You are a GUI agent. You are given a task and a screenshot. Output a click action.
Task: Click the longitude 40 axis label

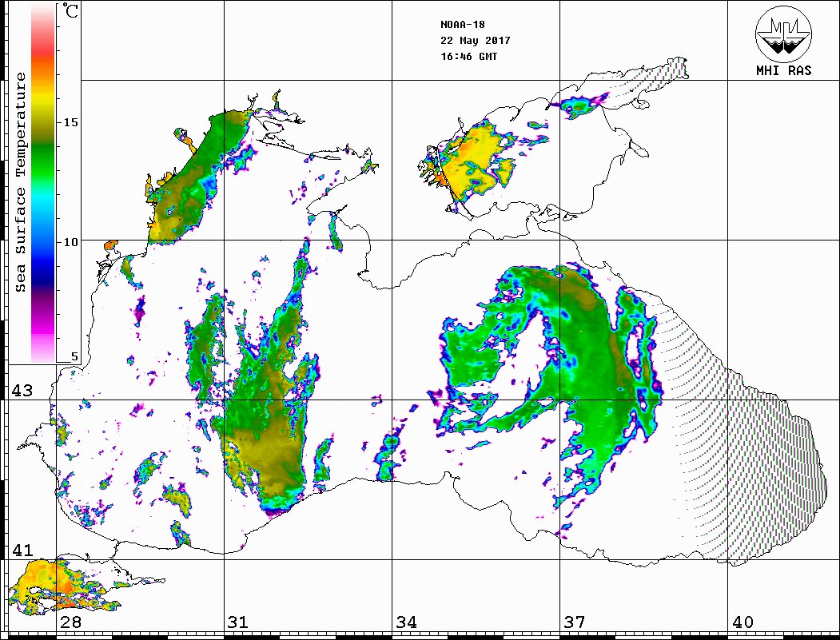pos(742,622)
